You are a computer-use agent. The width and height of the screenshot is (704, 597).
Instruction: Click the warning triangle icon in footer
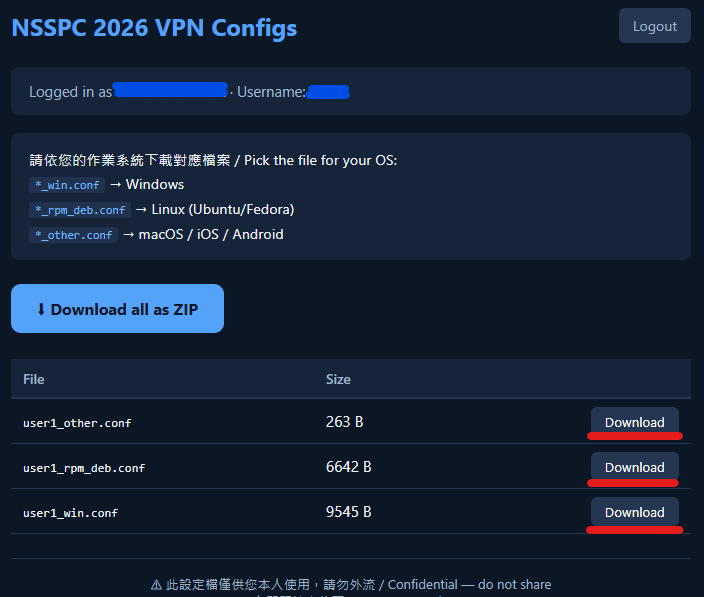[156, 584]
